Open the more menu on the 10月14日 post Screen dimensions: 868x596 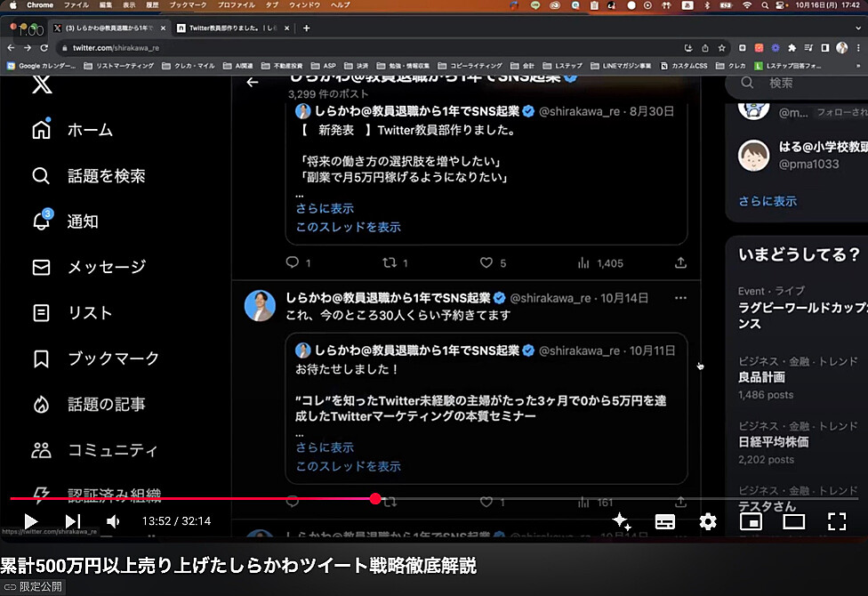tap(681, 298)
